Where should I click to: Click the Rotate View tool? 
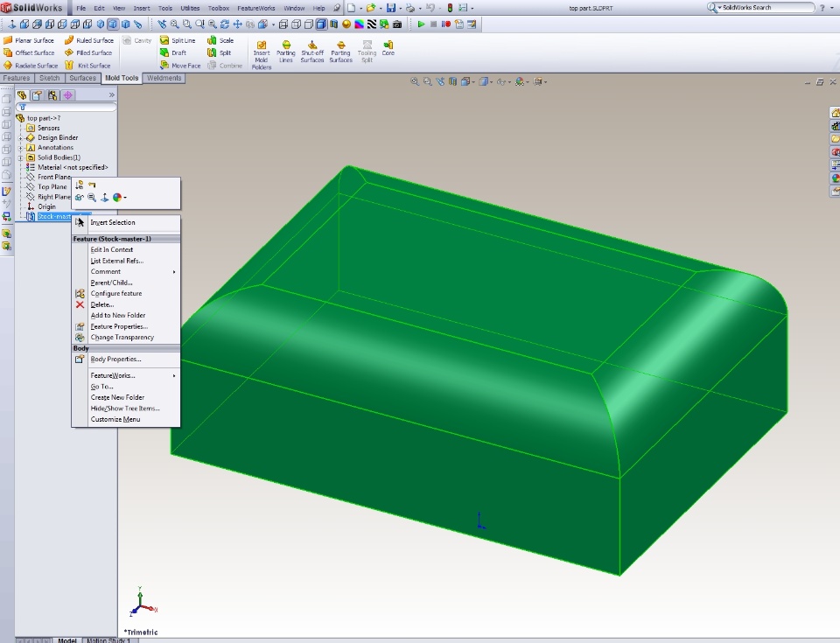pyautogui.click(x=225, y=24)
